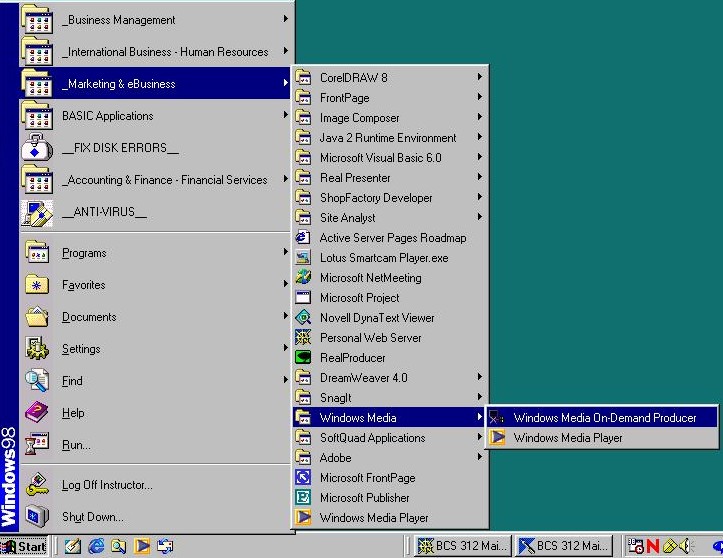
Task: Expand the Site Analyst submenu arrow
Action: click(480, 217)
